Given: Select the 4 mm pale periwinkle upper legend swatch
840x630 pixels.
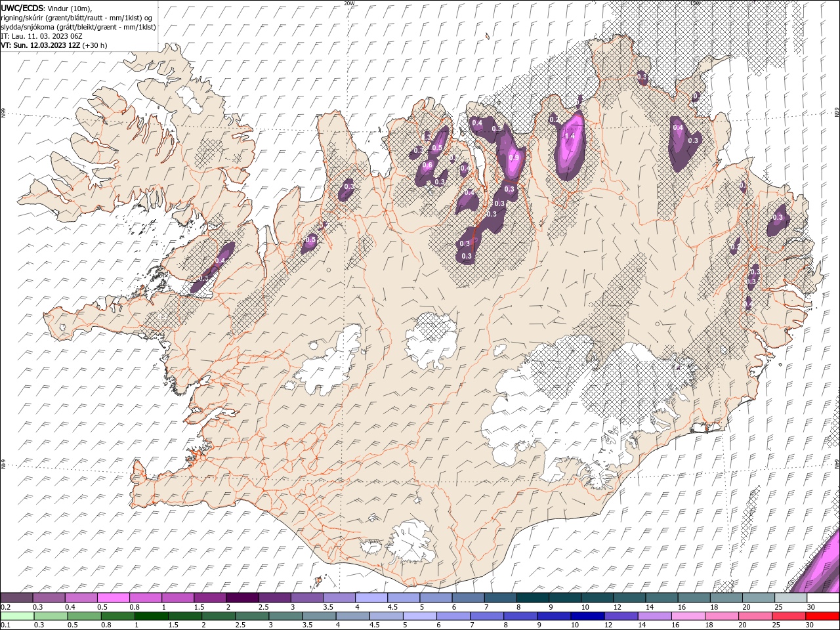Looking at the screenshot, I should [x=371, y=598].
